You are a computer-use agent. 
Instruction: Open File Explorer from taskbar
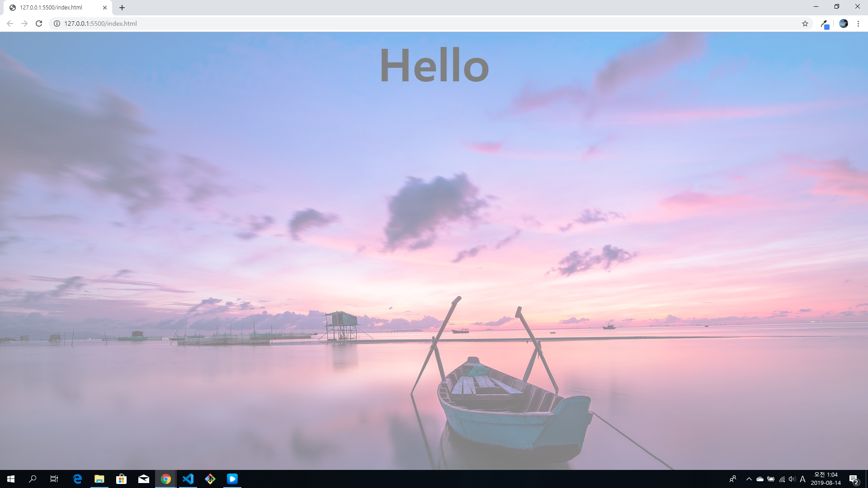pyautogui.click(x=99, y=479)
